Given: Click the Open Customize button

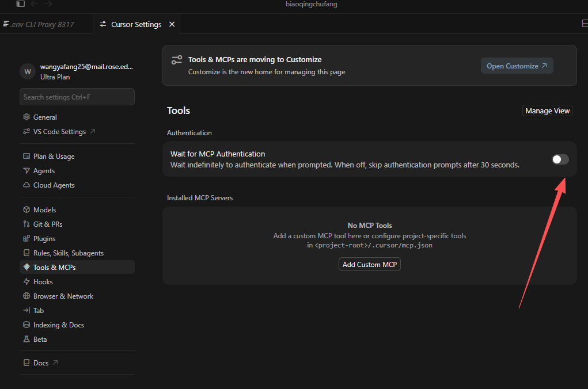Looking at the screenshot, I should click(517, 66).
